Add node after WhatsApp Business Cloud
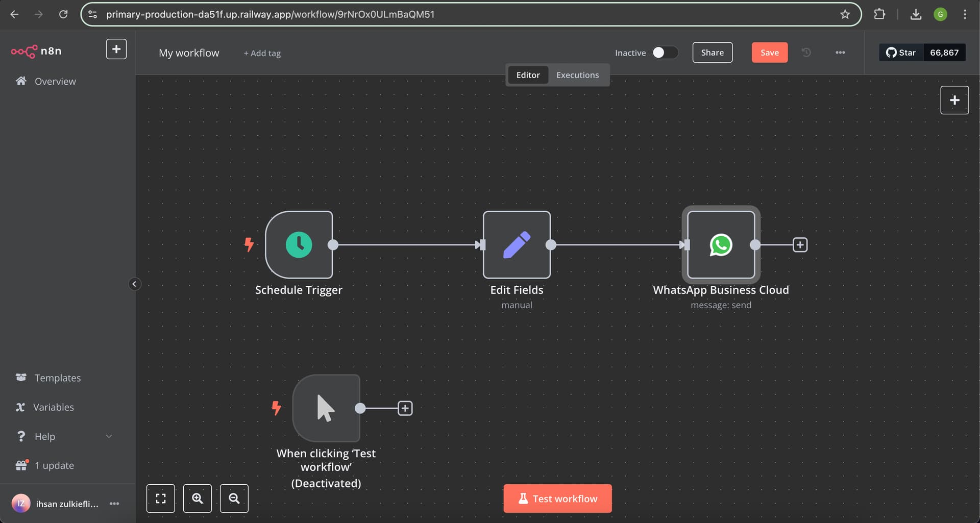The image size is (980, 523). [x=800, y=245]
